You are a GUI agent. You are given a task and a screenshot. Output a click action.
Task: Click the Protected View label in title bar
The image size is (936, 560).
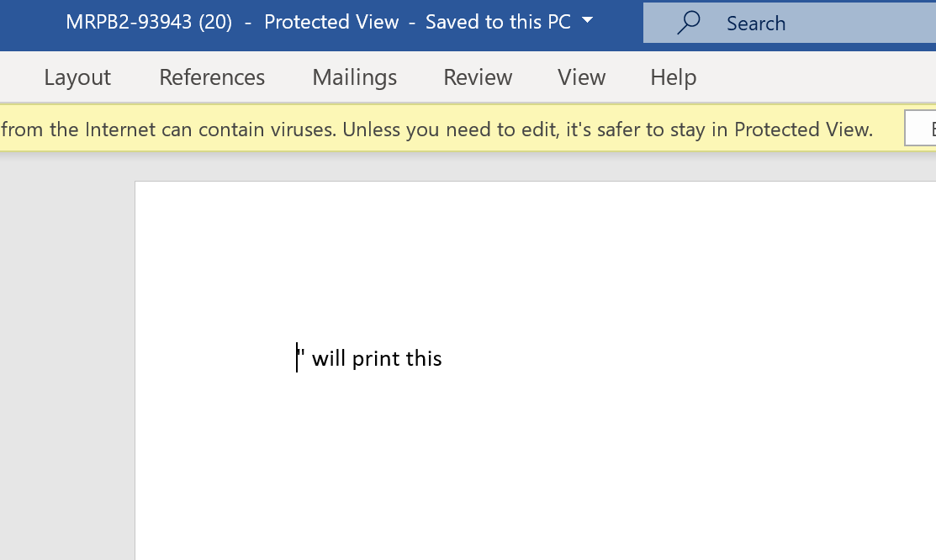tap(331, 22)
